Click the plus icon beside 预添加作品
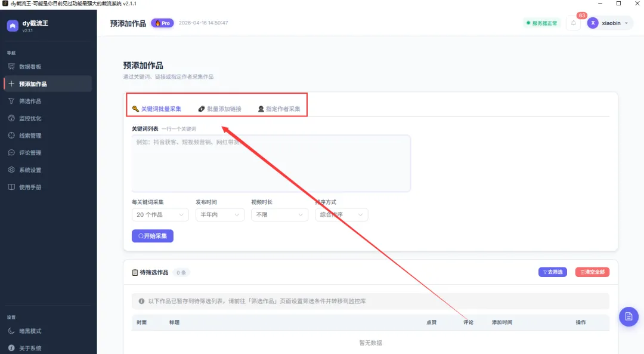Viewport: 644px width, 354px height. (11, 84)
